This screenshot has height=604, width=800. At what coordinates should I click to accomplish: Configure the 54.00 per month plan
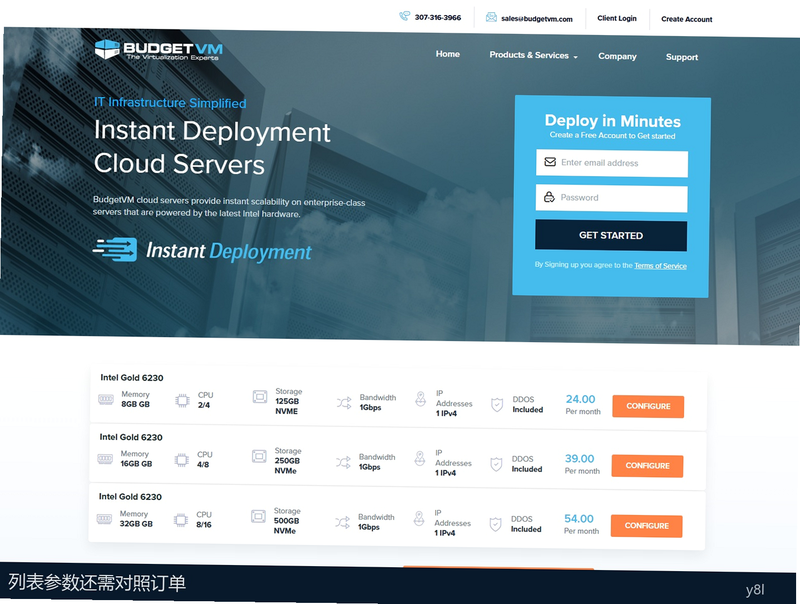[646, 526]
